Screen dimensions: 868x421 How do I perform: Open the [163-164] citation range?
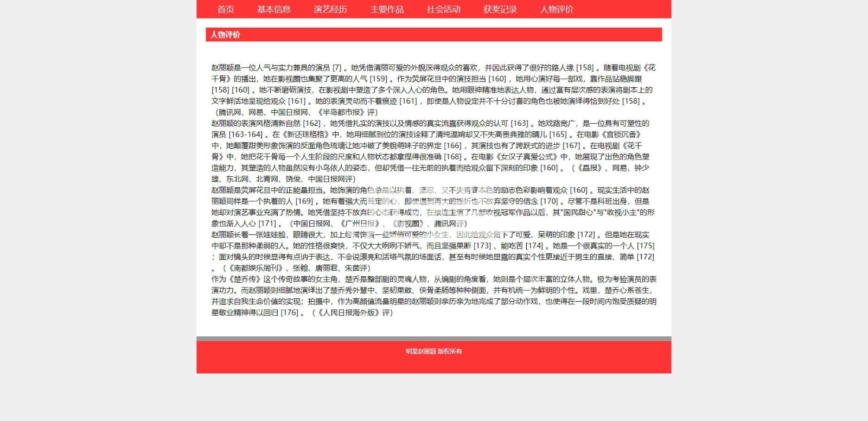point(246,135)
